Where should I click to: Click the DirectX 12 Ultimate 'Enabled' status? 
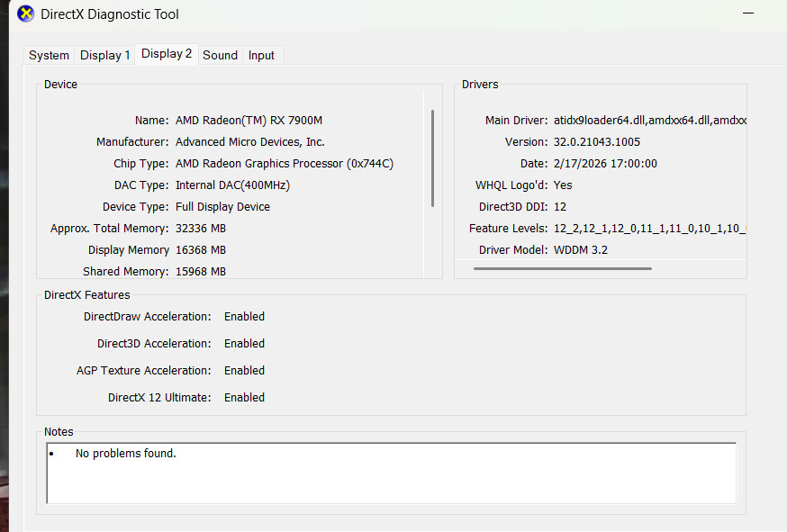pos(244,398)
